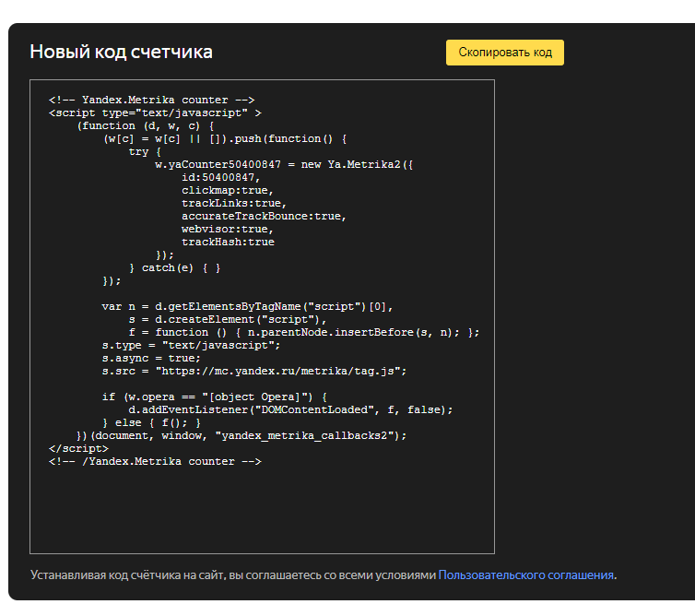695x616 pixels.
Task: Click the s.src tag.js URL line
Action: coord(254,371)
